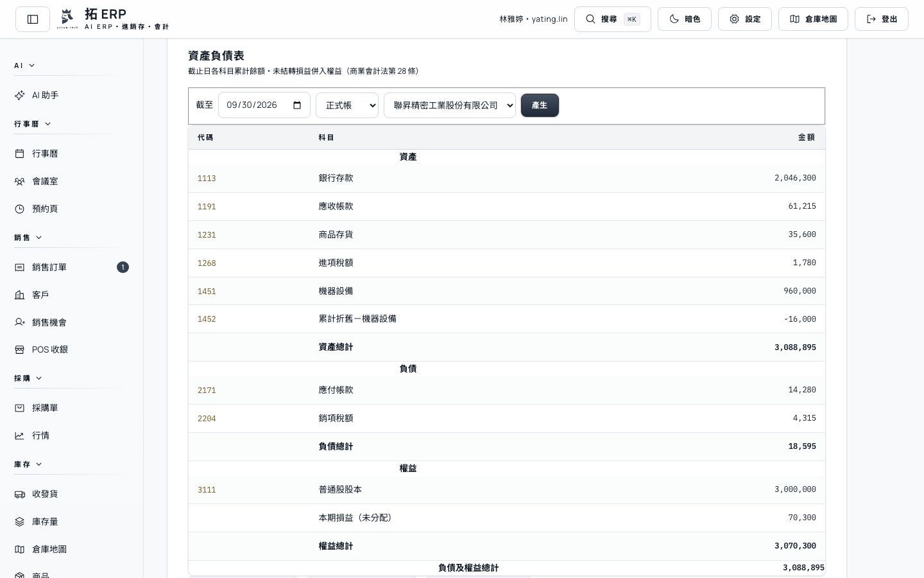
Task: Collapse the 庫存 sidebar section
Action: pos(28,464)
